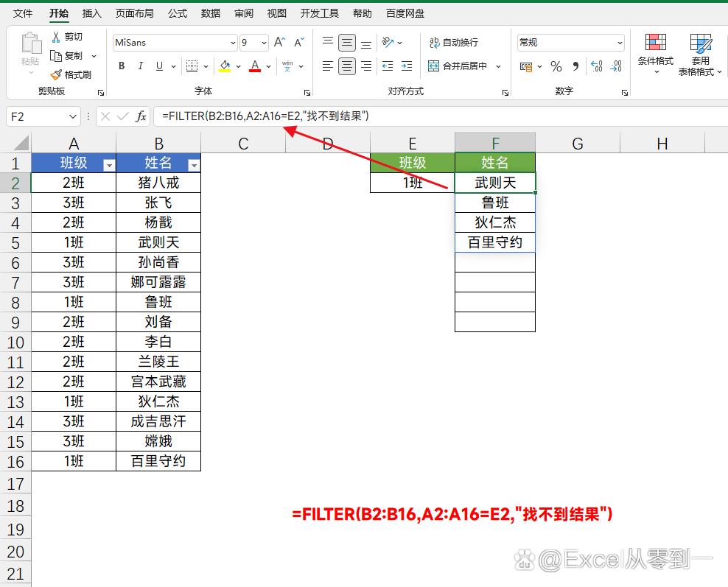Click the text orientation icon
Image resolution: width=728 pixels, height=587 pixels.
coord(388,42)
